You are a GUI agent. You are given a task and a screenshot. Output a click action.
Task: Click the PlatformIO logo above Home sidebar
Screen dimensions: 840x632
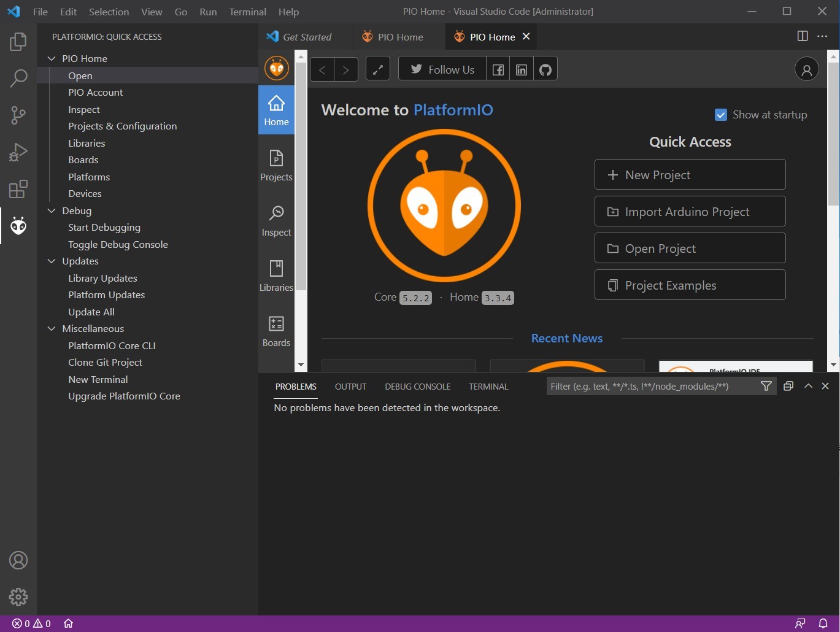(277, 68)
